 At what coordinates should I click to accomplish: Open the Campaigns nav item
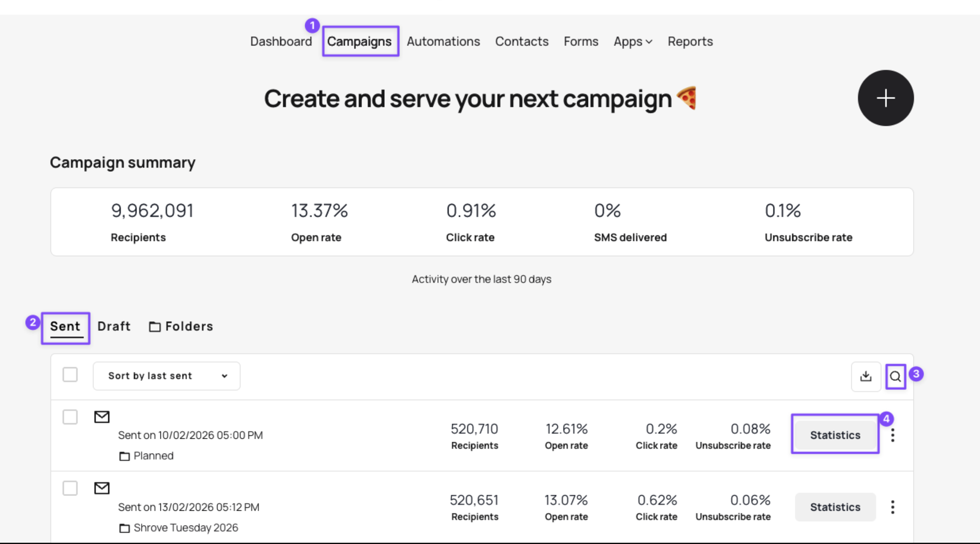(360, 41)
